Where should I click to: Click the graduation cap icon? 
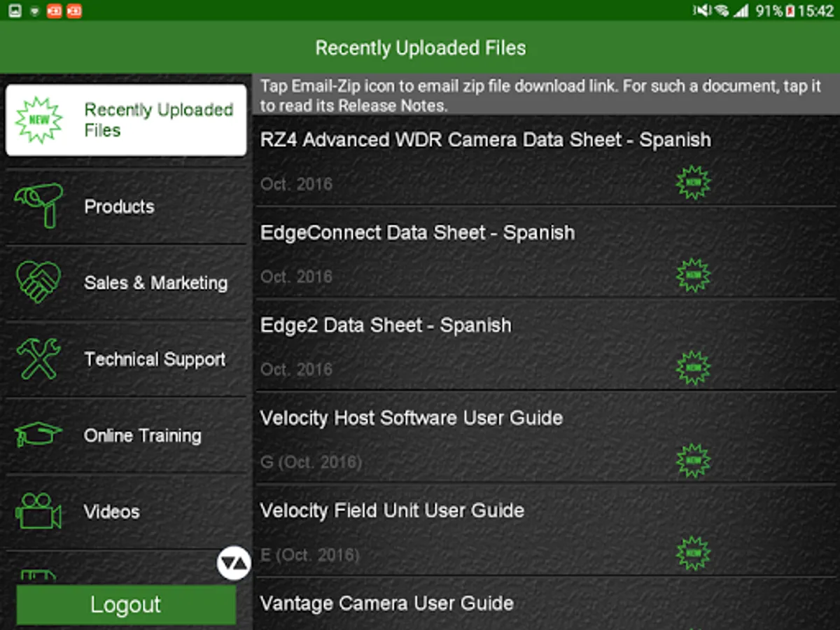[x=38, y=434]
